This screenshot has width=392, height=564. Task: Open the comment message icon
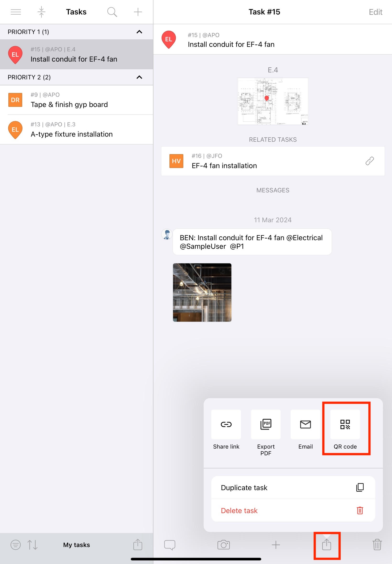tap(169, 545)
